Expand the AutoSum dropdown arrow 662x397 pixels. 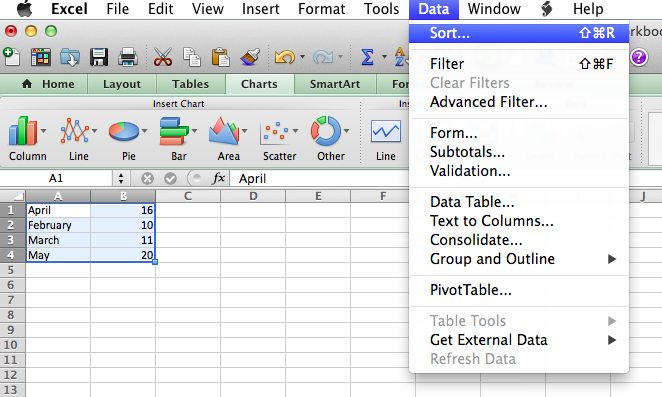point(384,57)
